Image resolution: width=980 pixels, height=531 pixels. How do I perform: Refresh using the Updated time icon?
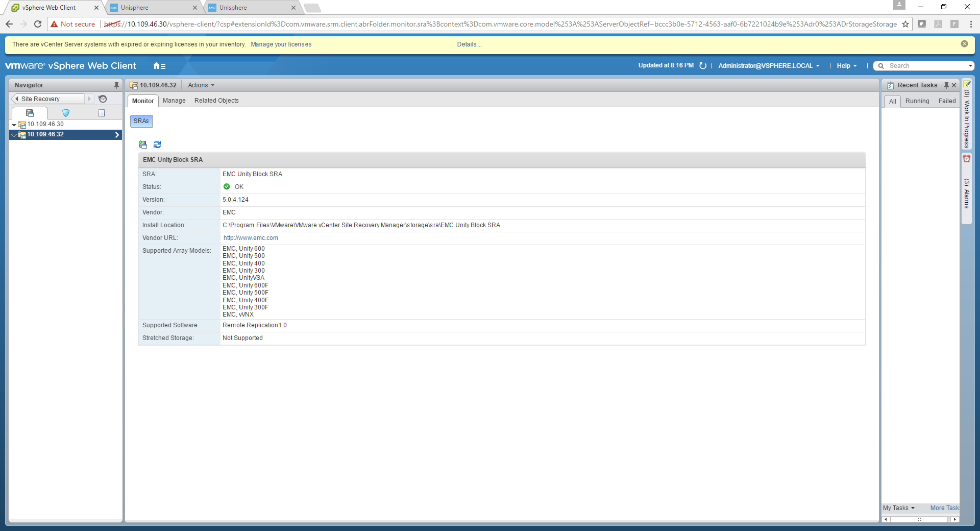click(x=703, y=66)
